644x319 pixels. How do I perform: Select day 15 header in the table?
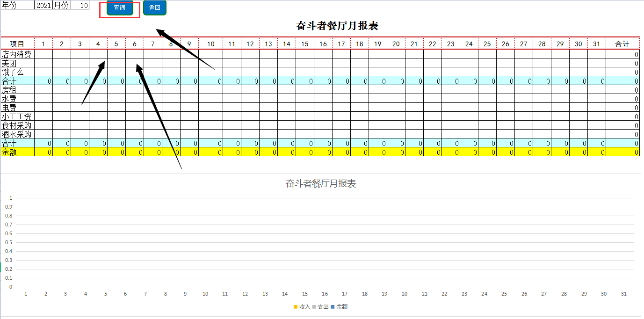[x=305, y=44]
